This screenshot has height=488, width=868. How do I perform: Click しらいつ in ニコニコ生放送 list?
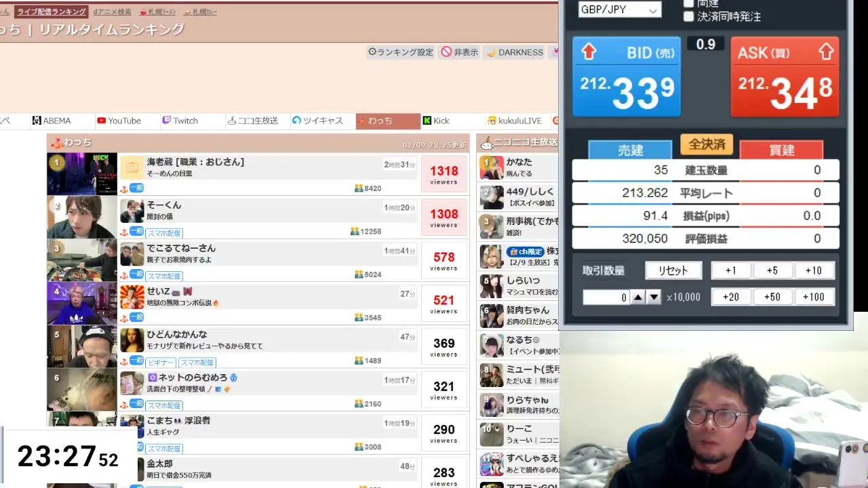[x=523, y=280]
